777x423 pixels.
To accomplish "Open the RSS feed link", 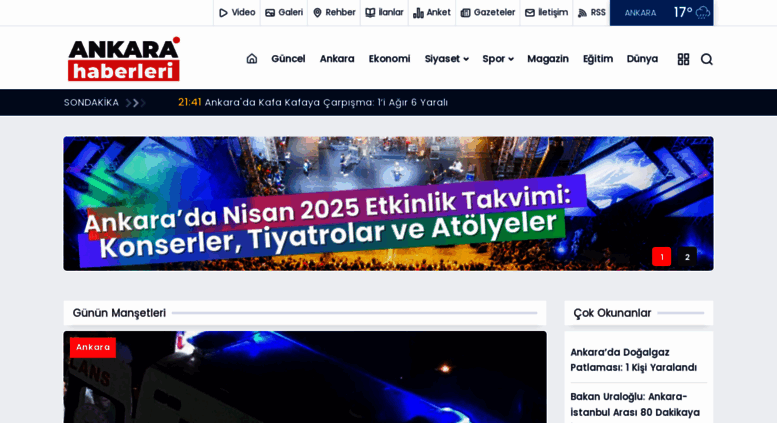I will pyautogui.click(x=592, y=12).
